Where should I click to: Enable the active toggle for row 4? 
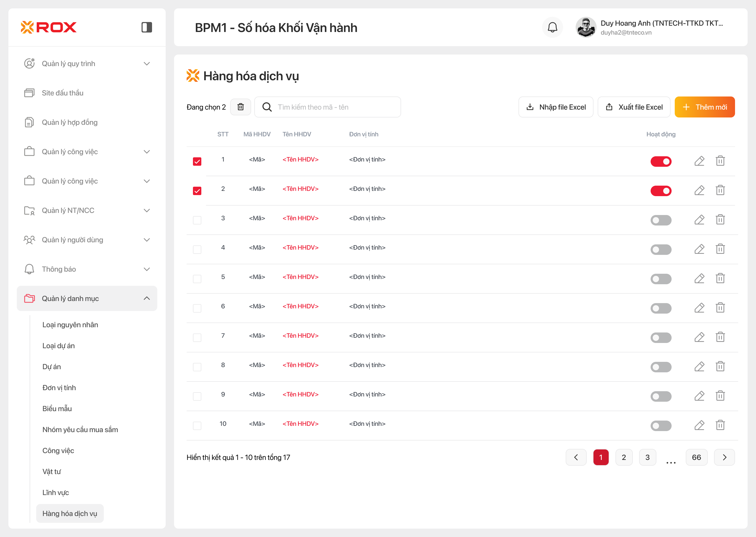pyautogui.click(x=661, y=249)
